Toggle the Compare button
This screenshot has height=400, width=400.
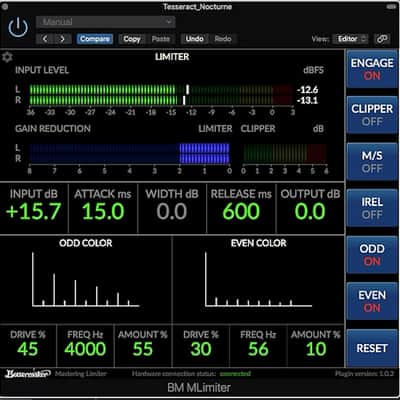(95, 39)
